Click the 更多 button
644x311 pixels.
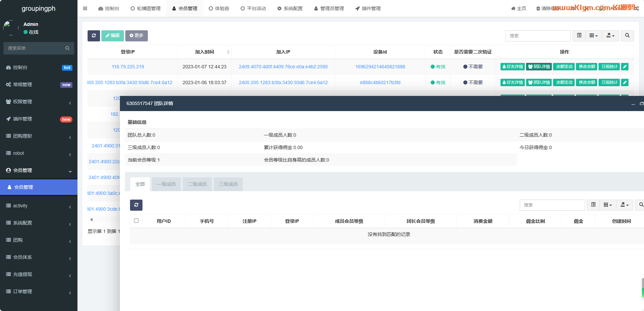click(x=136, y=36)
